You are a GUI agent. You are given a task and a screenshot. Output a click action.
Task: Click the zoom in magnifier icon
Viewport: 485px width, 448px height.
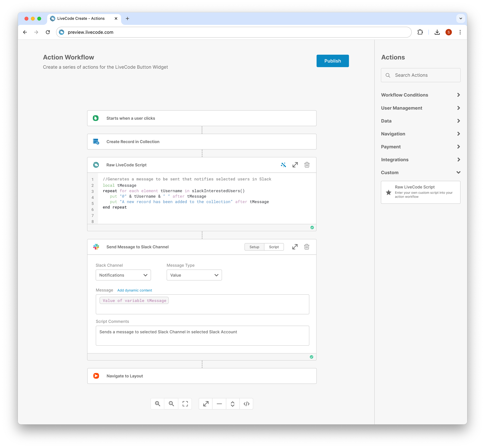pos(157,404)
